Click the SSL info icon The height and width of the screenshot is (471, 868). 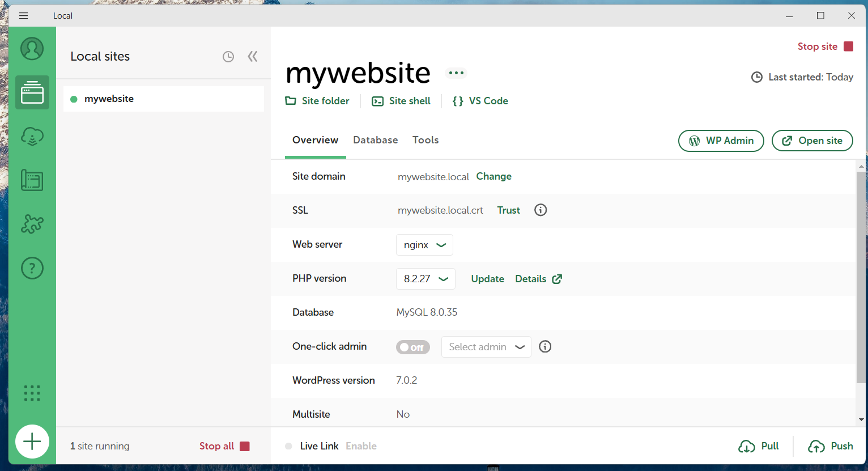pyautogui.click(x=541, y=210)
